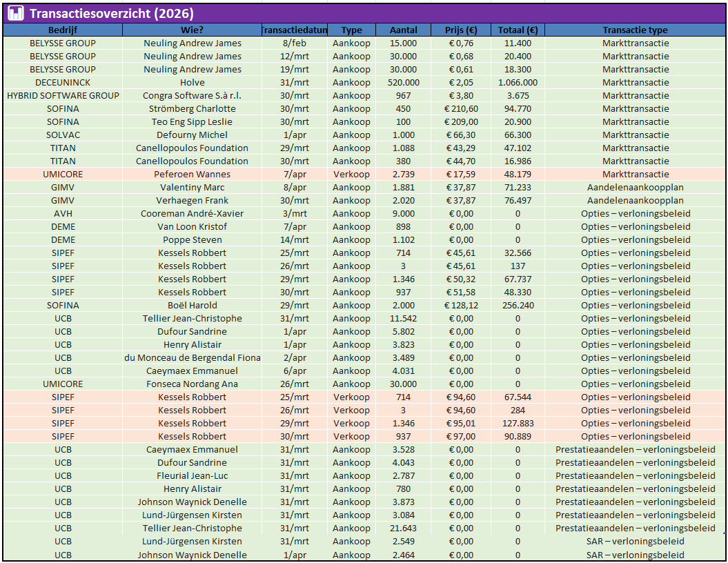This screenshot has height=563, width=728.
Task: Click the Boël Harold name cell
Action: click(x=192, y=306)
